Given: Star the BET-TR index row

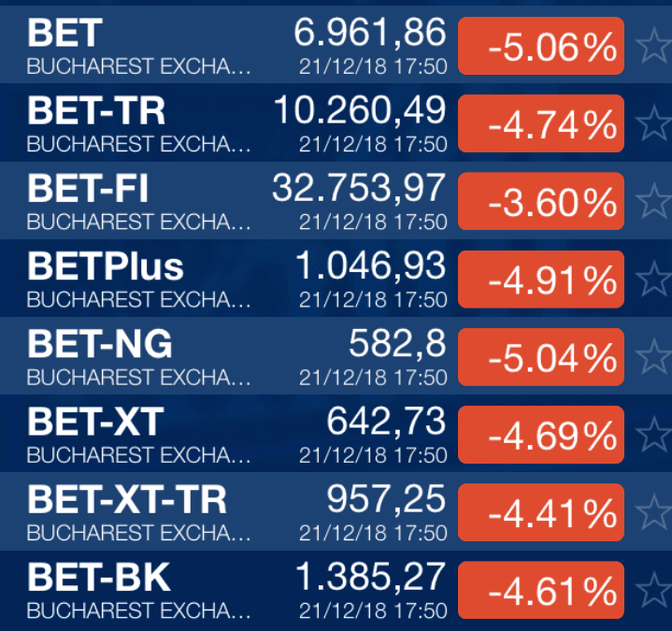Looking at the screenshot, I should pos(654,123).
